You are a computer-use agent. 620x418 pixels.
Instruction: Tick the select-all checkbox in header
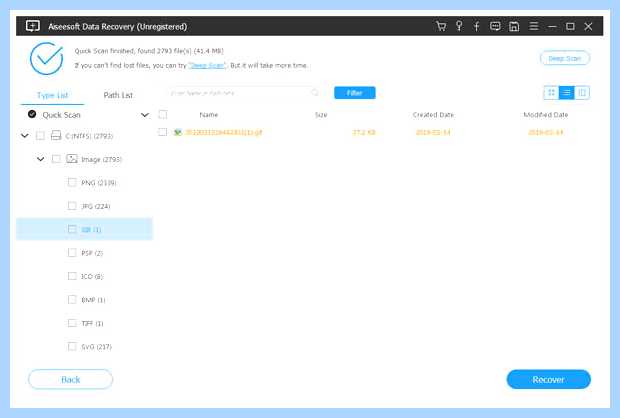click(163, 114)
